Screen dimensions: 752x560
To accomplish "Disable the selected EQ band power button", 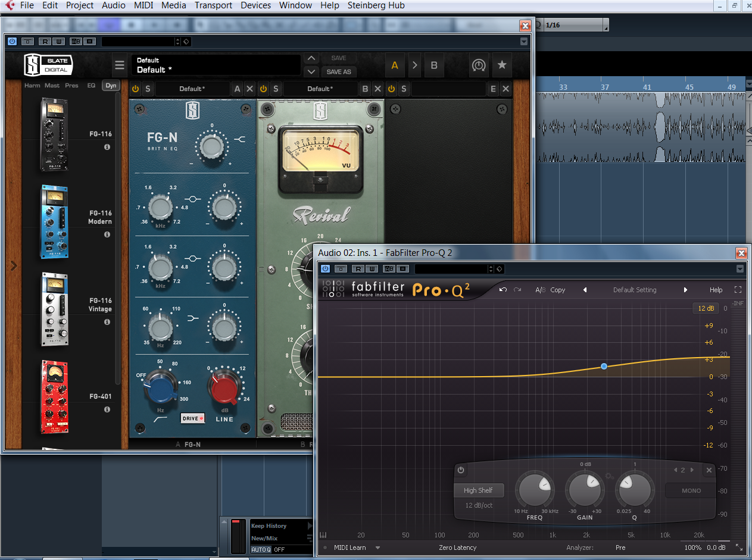I will pos(461,470).
